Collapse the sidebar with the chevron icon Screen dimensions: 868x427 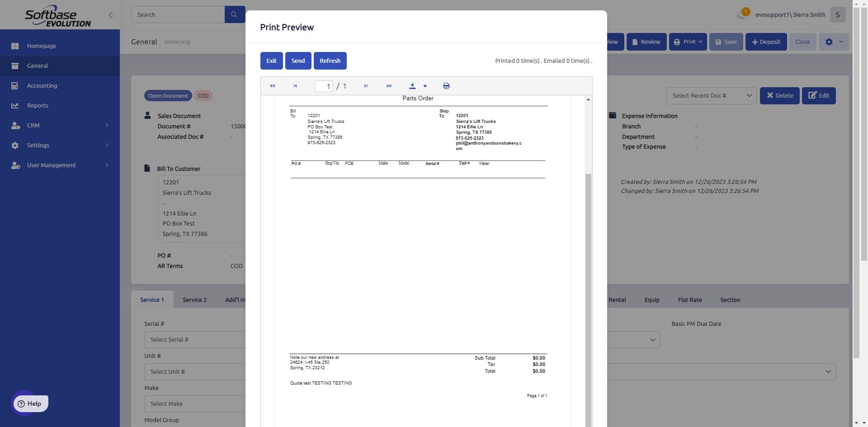(x=112, y=14)
